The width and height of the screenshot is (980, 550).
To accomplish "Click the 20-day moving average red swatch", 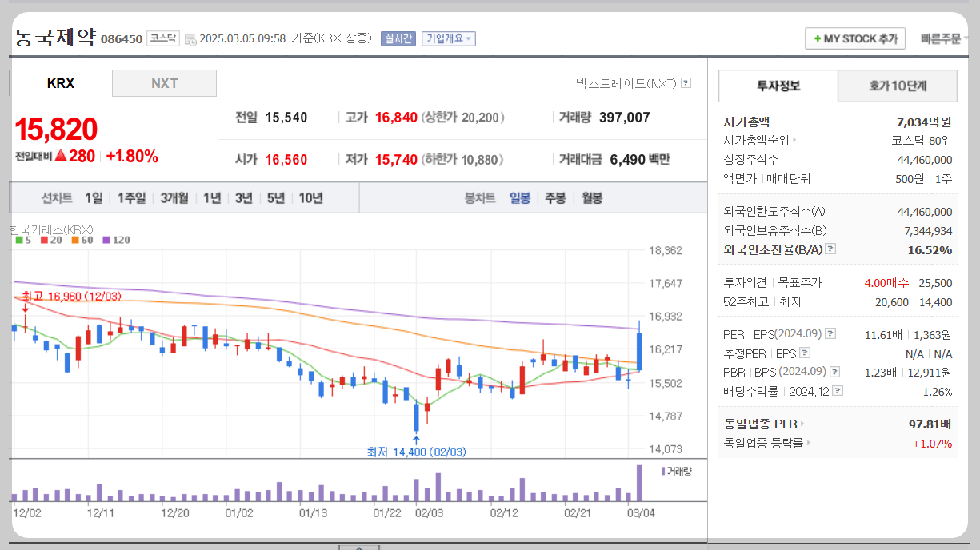I will (x=43, y=240).
